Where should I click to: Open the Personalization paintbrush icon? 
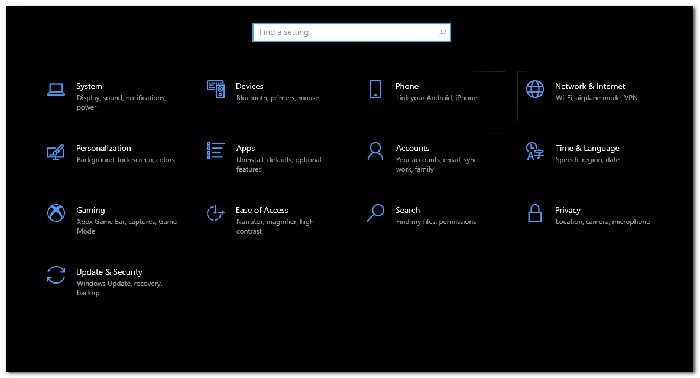56,151
